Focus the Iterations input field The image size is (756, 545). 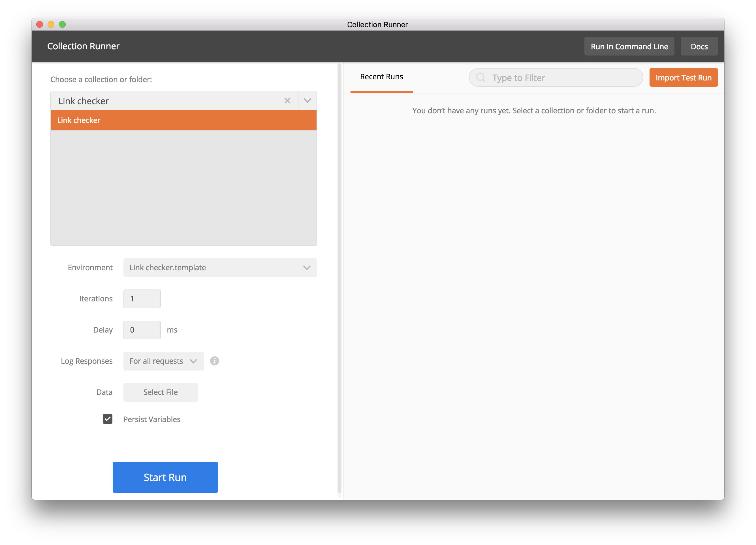tap(142, 299)
